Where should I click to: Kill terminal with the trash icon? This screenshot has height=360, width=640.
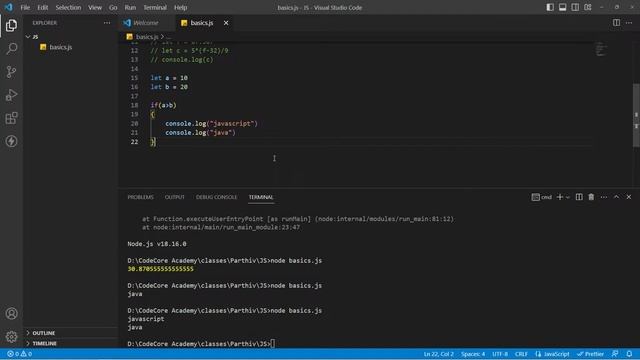pyautogui.click(x=591, y=197)
